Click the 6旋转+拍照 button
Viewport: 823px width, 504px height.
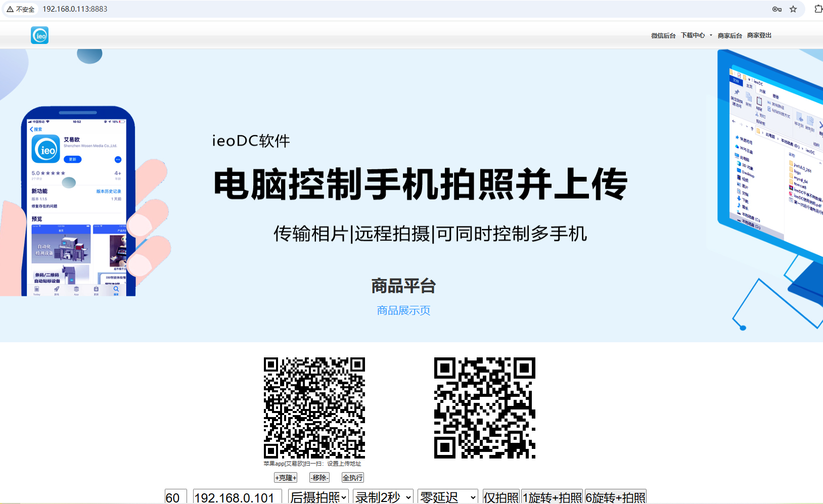point(615,497)
